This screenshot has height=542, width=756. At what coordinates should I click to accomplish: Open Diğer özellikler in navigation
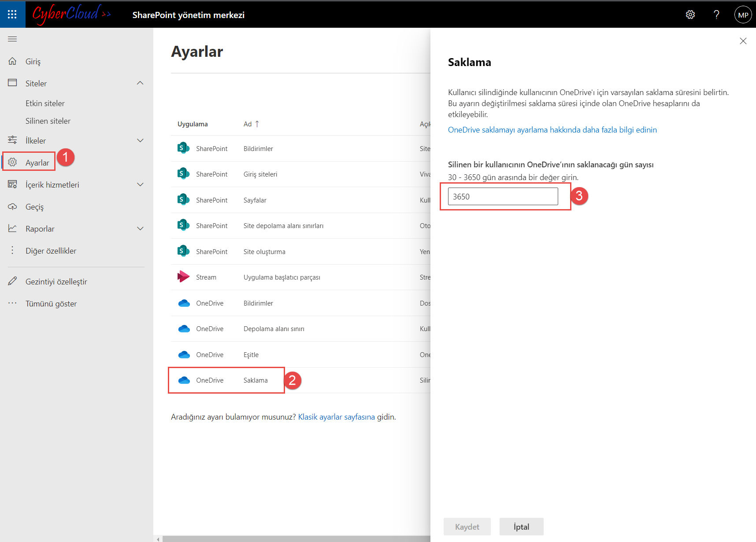coord(51,251)
